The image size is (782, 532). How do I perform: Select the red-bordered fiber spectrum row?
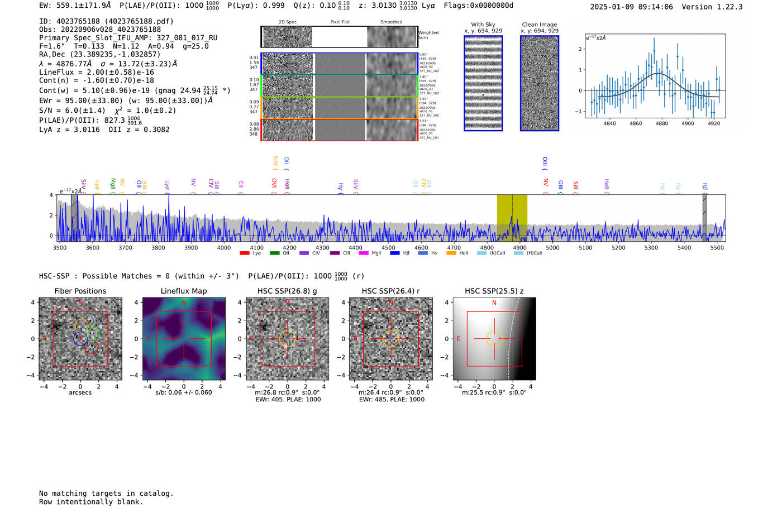click(339, 130)
